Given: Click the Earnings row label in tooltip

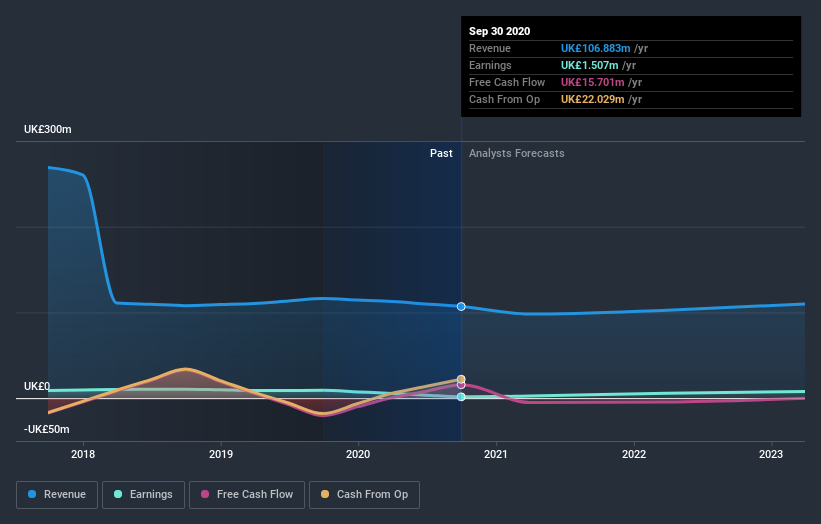Looking at the screenshot, I should tap(490, 65).
